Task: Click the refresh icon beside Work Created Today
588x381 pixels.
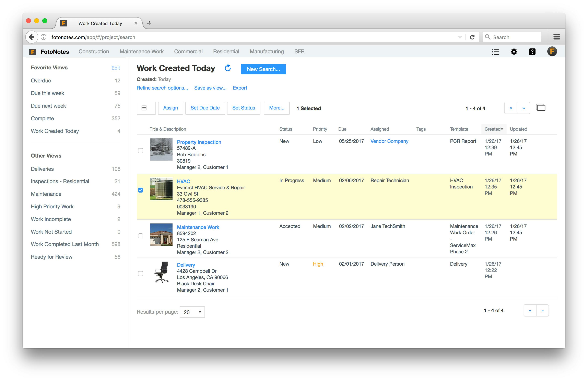Action: pyautogui.click(x=227, y=68)
